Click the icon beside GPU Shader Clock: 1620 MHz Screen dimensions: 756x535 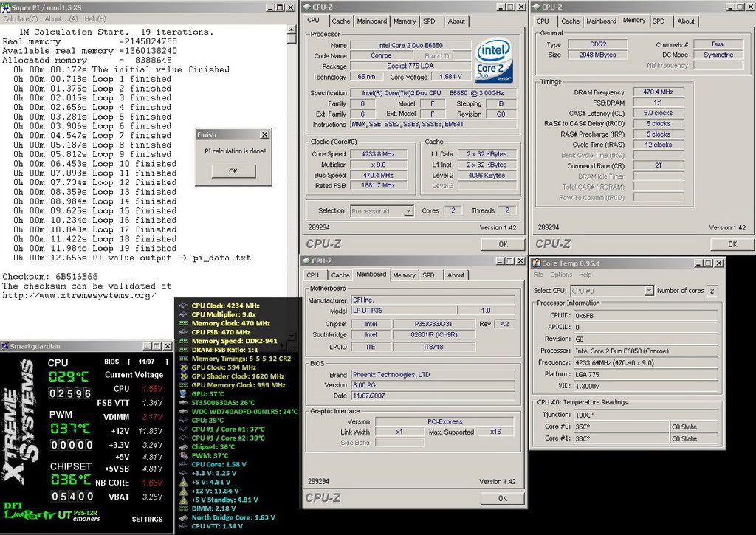[183, 376]
